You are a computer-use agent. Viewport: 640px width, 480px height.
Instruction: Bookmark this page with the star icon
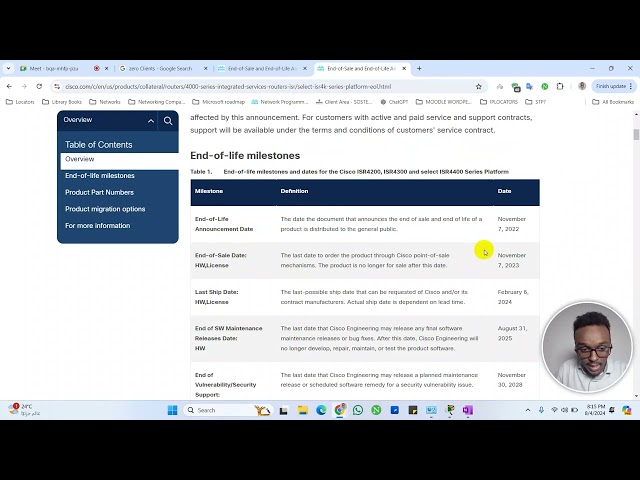479,87
